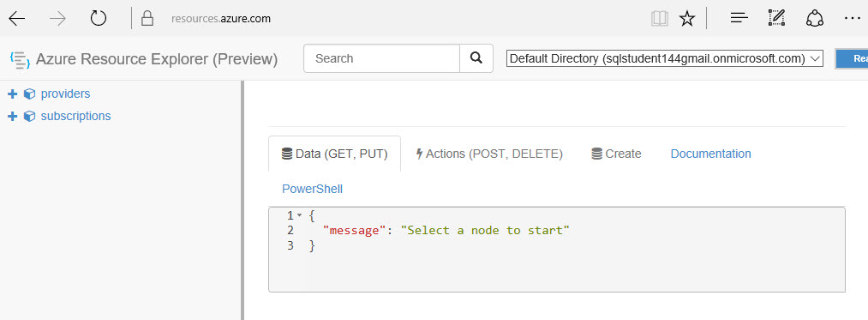The width and height of the screenshot is (868, 320).
Task: Add page to favorites star
Action: click(x=687, y=19)
